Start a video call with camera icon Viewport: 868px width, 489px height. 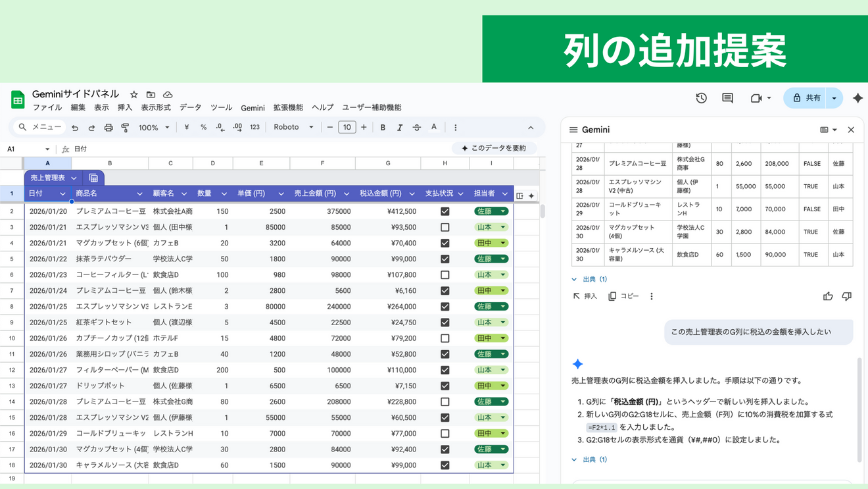point(756,98)
